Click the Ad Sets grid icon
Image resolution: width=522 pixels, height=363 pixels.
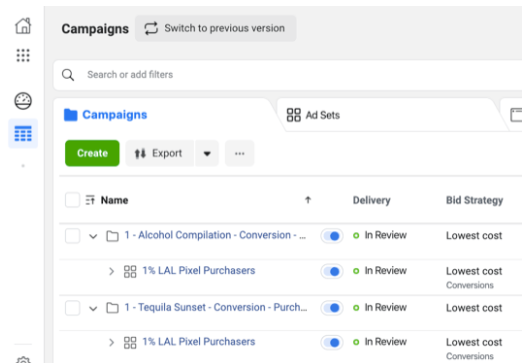[294, 115]
